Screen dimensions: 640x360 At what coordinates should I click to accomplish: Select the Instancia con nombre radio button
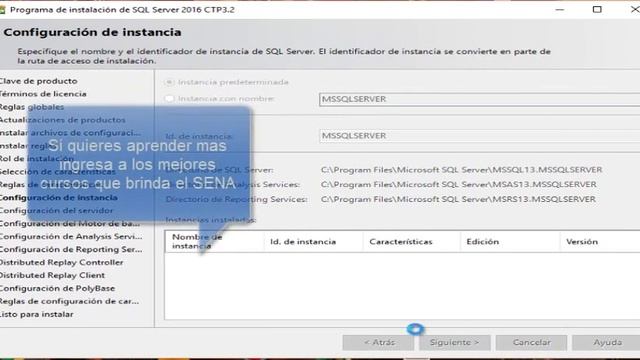coord(169,98)
